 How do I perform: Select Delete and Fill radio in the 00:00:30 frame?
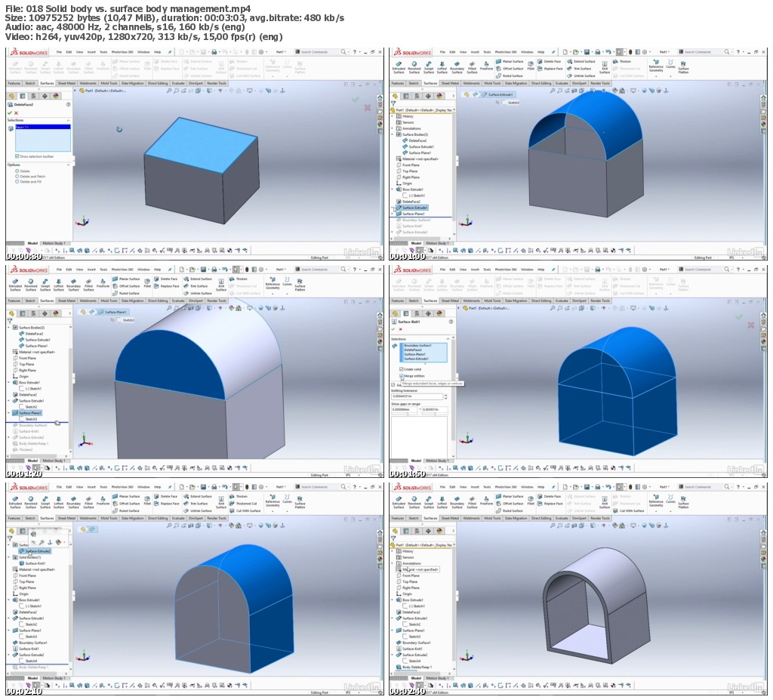[x=17, y=181]
